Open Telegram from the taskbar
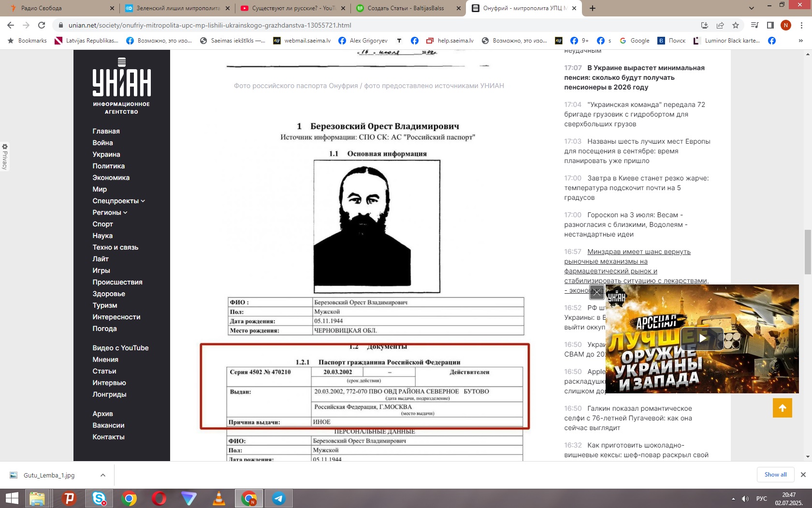 click(x=278, y=498)
